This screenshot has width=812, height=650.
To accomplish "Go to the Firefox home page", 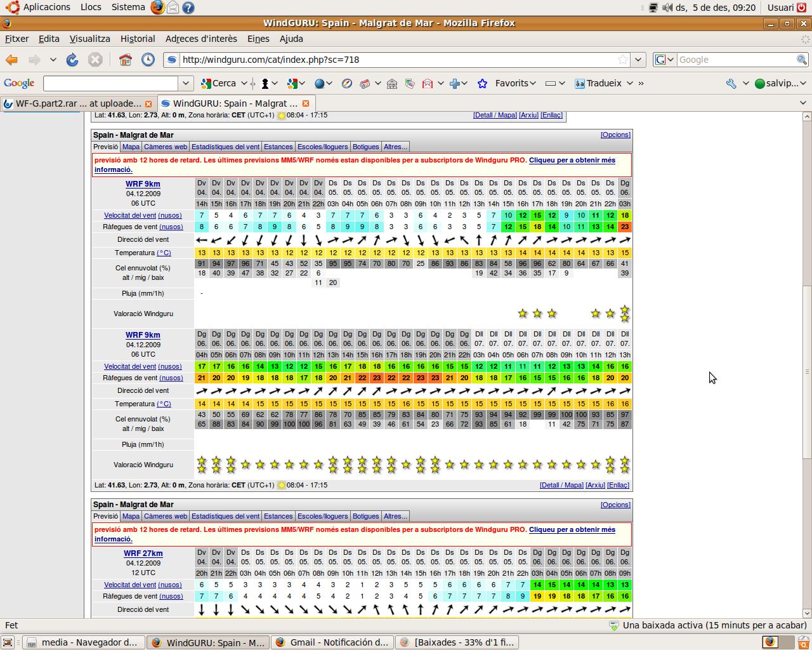I will tap(126, 60).
